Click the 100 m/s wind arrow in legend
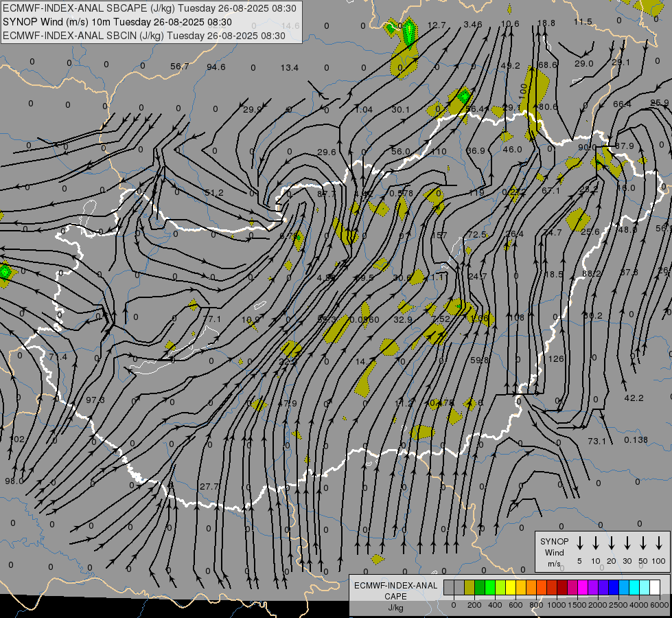 tap(659, 543)
